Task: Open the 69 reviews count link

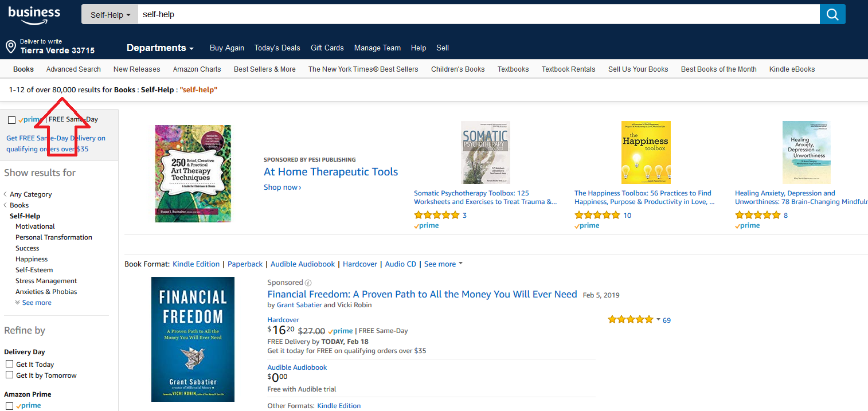Action: pyautogui.click(x=667, y=320)
